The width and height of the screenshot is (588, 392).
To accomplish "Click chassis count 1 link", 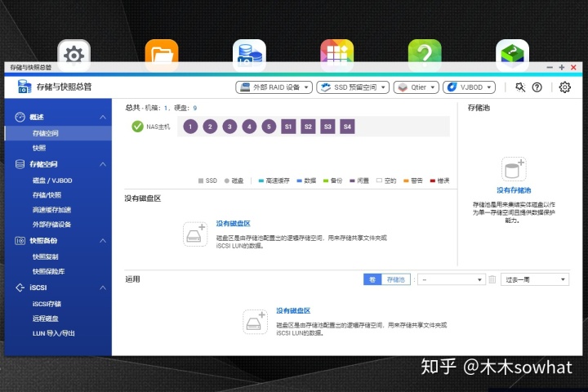I will tap(165, 108).
